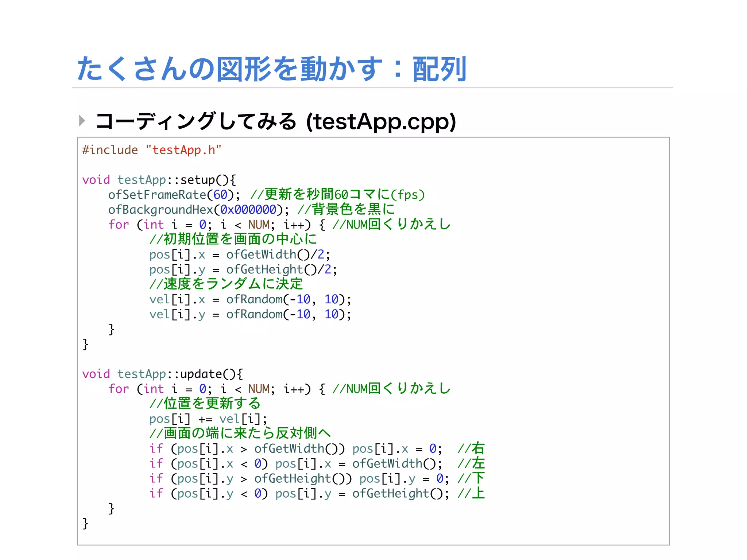The image size is (747, 560).
Task: Click the line pos[i] += vel[i];
Action: click(208, 419)
